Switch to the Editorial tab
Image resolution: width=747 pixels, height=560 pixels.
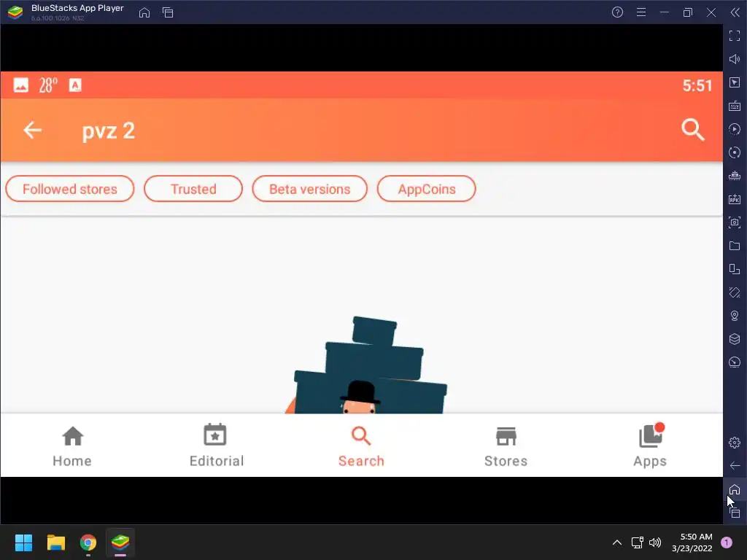pos(216,446)
